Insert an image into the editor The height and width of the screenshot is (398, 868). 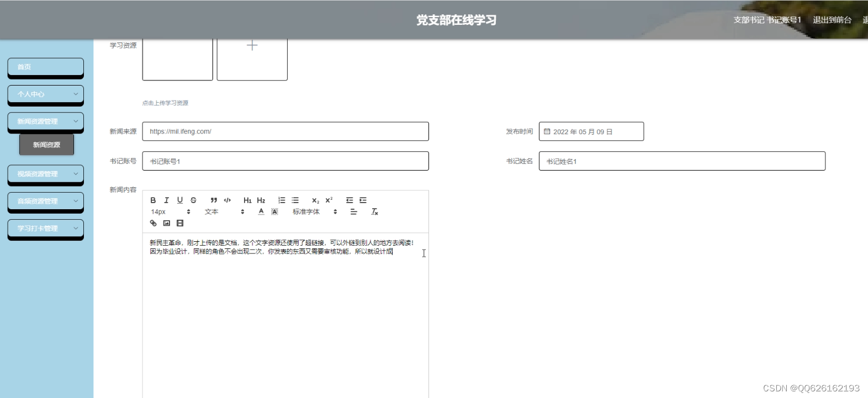click(x=166, y=223)
